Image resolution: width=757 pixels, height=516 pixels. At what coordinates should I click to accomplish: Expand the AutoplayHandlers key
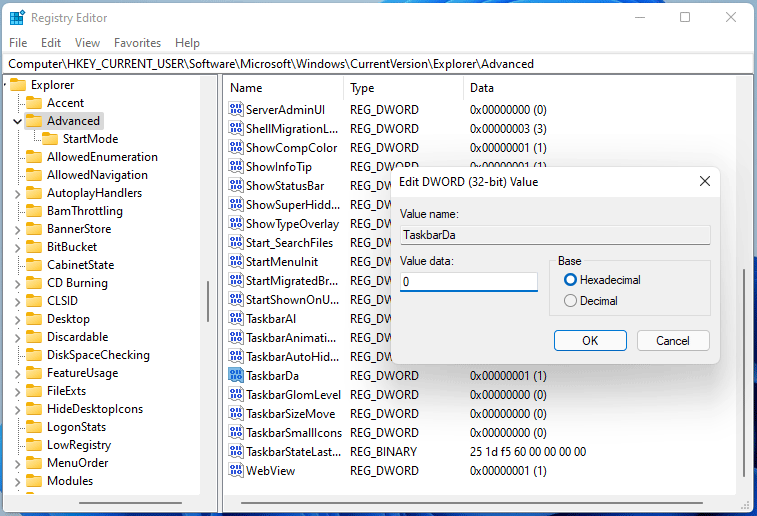[17, 194]
